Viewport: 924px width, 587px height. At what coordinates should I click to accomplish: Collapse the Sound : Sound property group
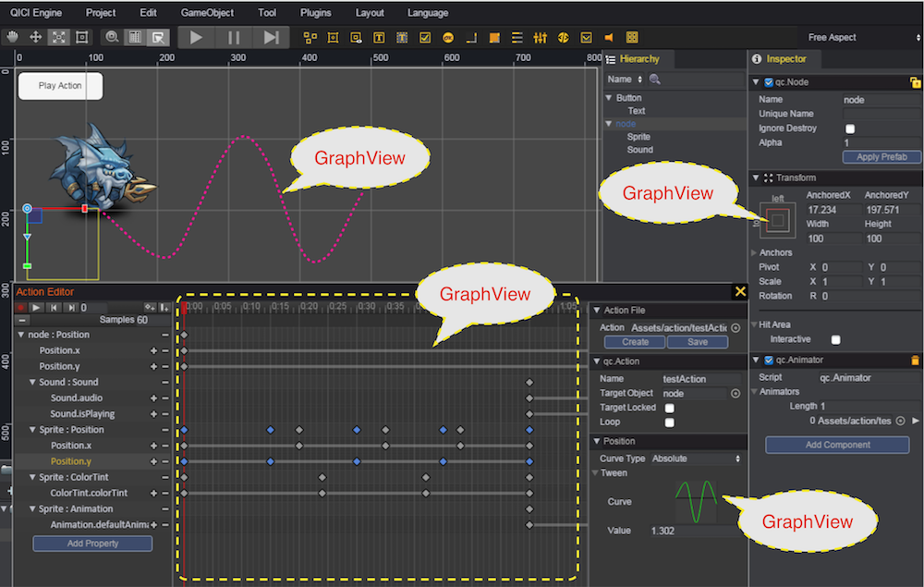33,383
